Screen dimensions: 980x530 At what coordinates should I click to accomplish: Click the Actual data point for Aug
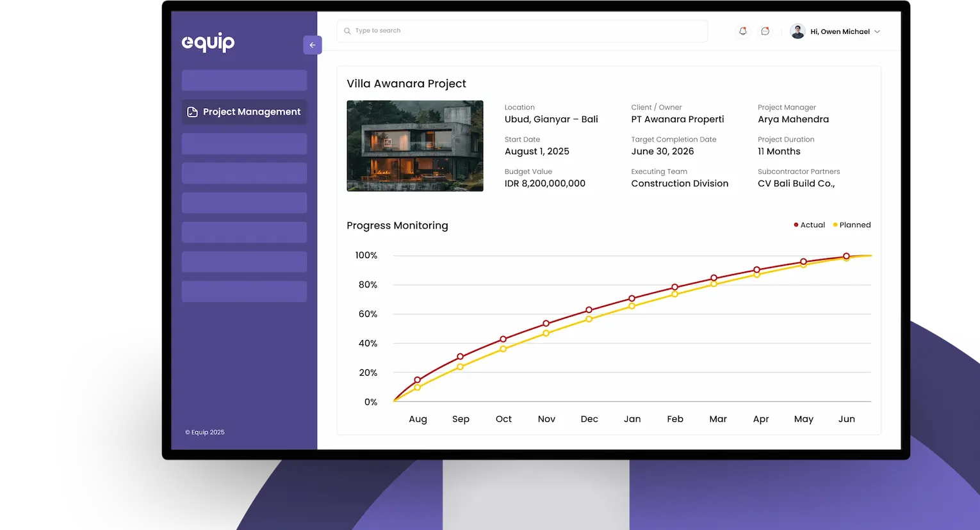tap(418, 380)
